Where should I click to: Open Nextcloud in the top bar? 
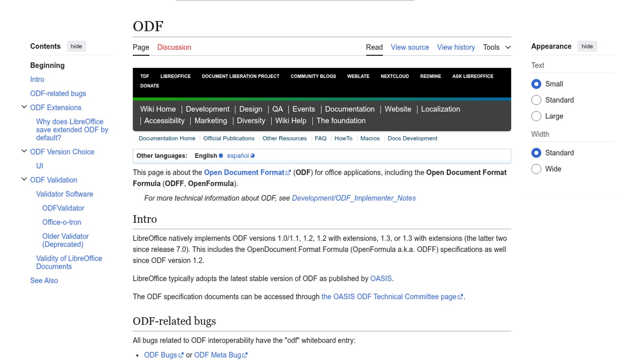(394, 76)
